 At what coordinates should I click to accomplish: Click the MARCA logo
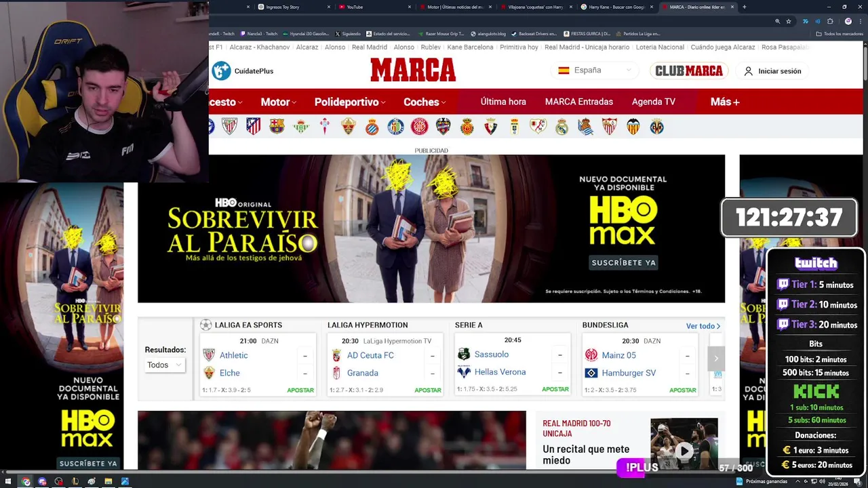click(x=413, y=70)
